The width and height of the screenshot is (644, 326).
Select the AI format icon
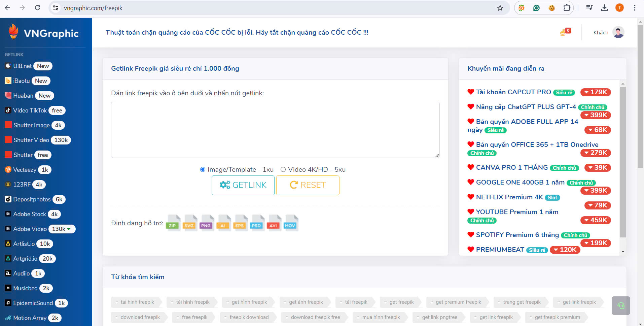pyautogui.click(x=223, y=223)
